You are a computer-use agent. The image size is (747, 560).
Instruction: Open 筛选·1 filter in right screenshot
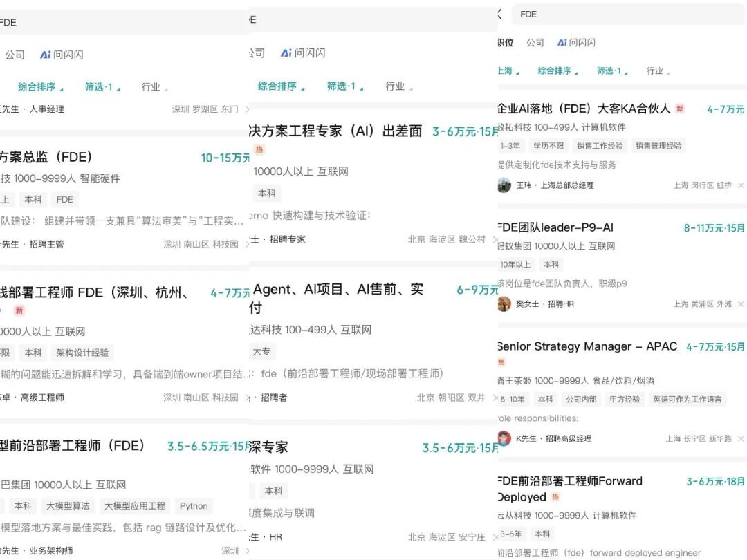[x=612, y=71]
